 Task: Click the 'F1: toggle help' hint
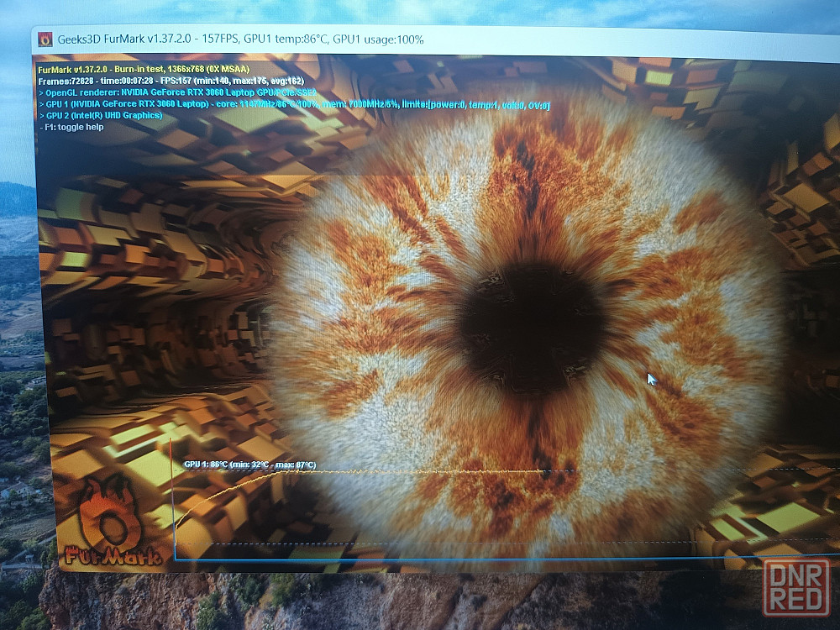coord(71,127)
